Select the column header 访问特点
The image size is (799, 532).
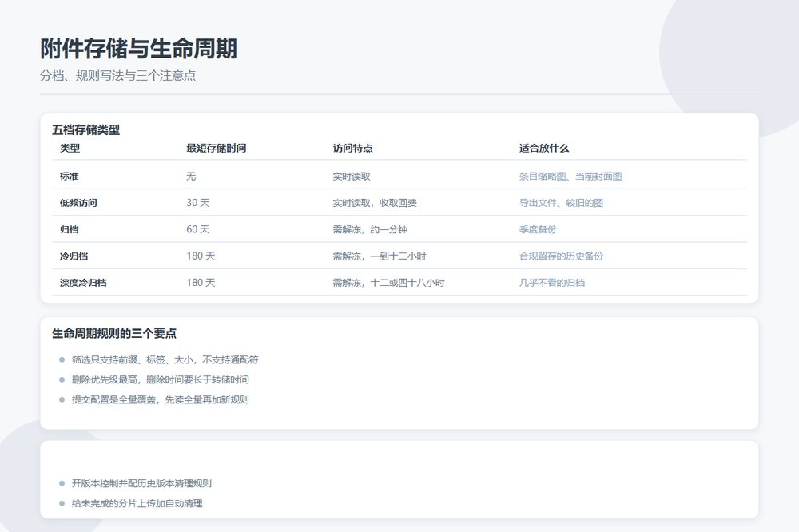coord(352,149)
